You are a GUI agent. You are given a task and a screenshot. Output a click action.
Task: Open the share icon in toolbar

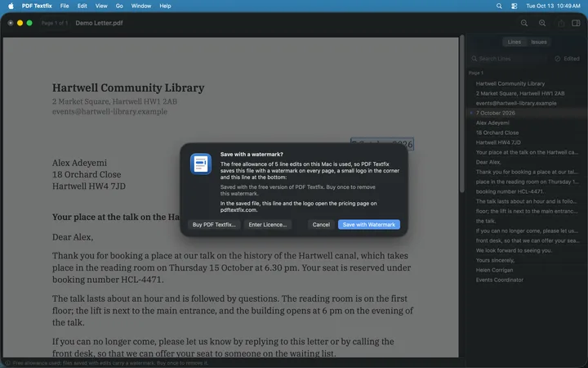pyautogui.click(x=561, y=23)
